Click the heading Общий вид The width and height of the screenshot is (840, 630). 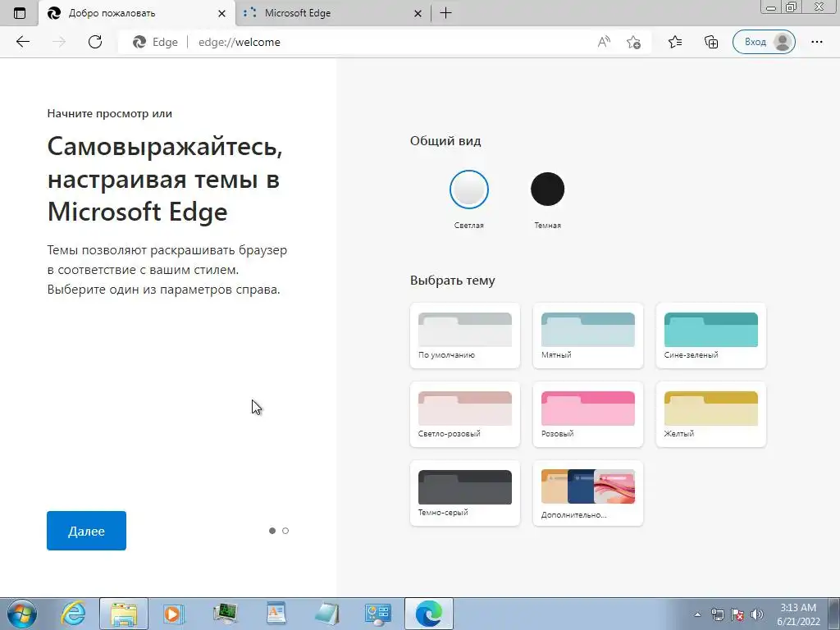coord(445,141)
